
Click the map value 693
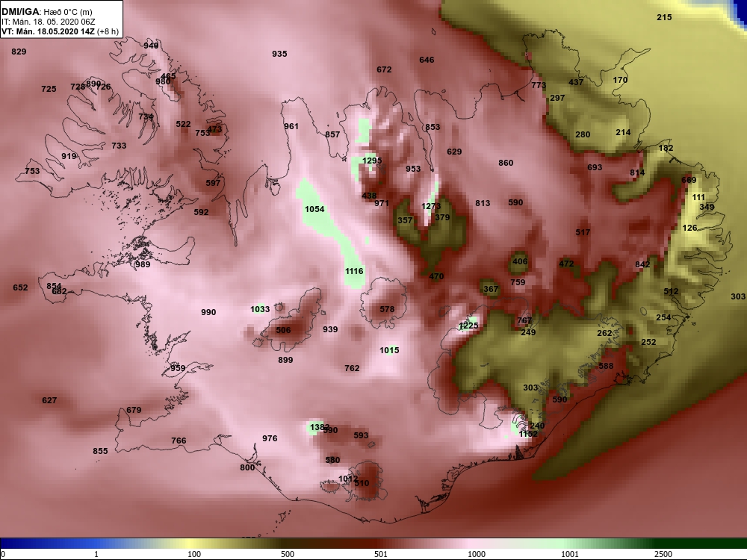pos(595,167)
